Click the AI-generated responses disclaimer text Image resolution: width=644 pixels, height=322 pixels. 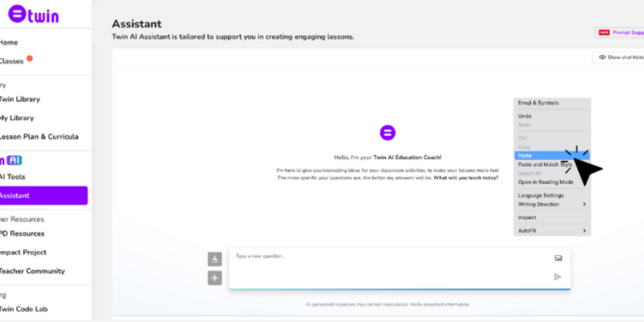coord(387,304)
